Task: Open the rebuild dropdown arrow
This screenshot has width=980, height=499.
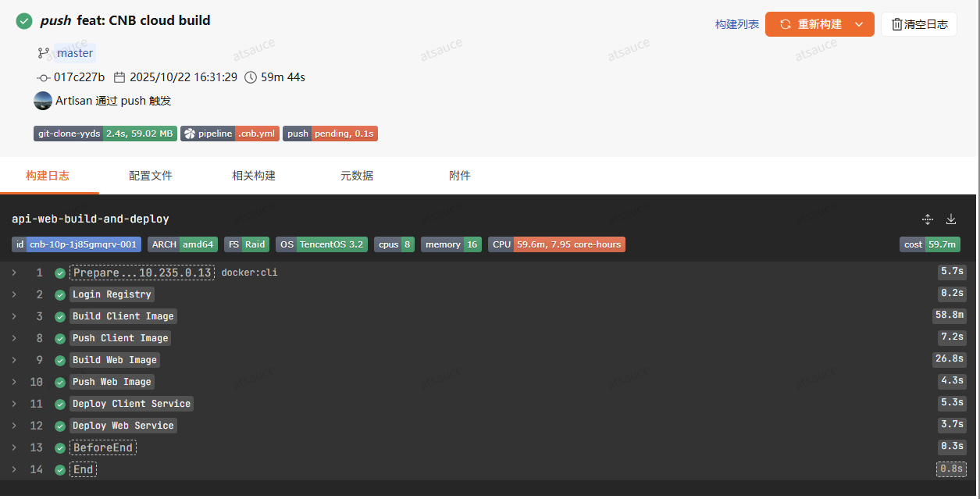Action: tap(859, 24)
